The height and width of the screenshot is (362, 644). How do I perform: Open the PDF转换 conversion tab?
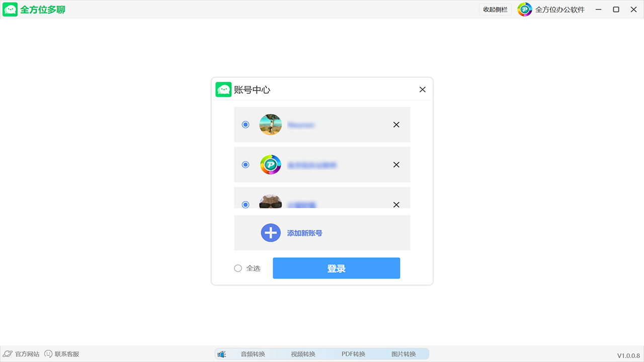coord(353,354)
